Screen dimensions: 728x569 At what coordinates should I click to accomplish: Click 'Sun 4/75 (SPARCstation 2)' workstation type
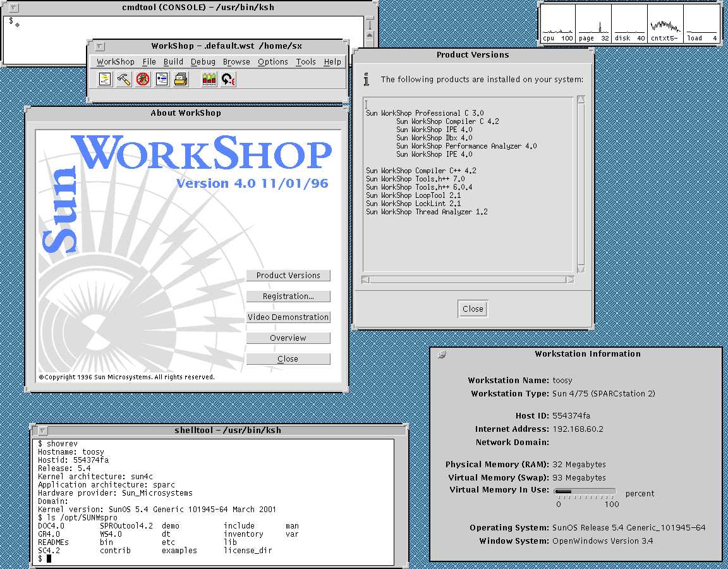tap(604, 394)
